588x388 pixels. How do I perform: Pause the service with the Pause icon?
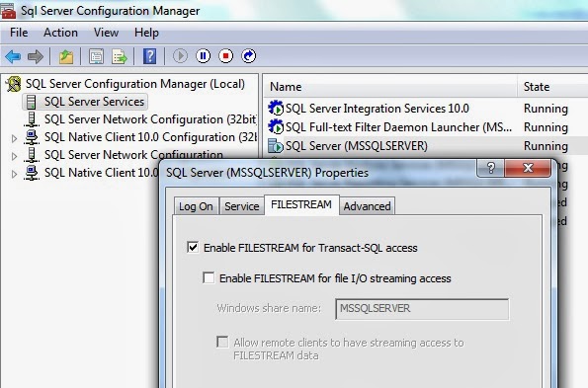(x=204, y=56)
